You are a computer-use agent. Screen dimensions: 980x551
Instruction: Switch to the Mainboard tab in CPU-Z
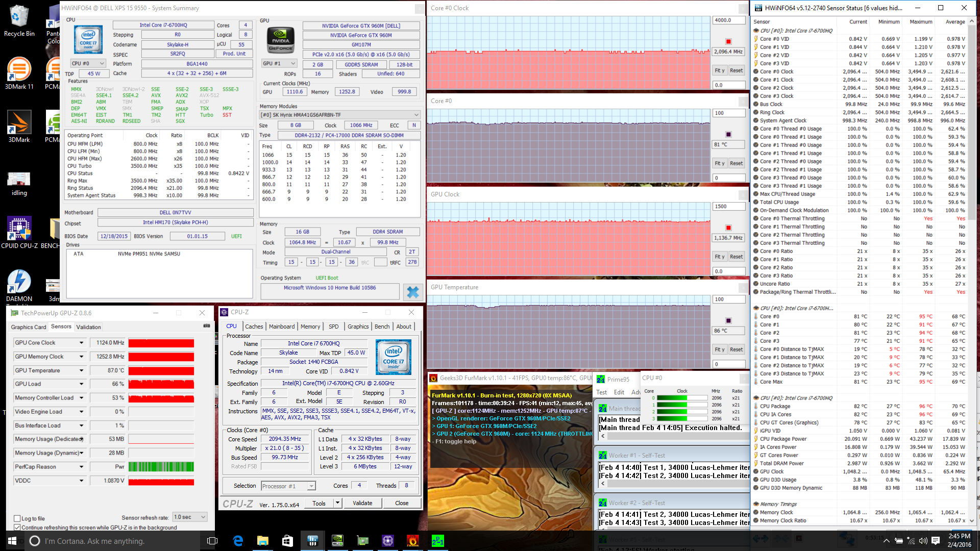282,327
